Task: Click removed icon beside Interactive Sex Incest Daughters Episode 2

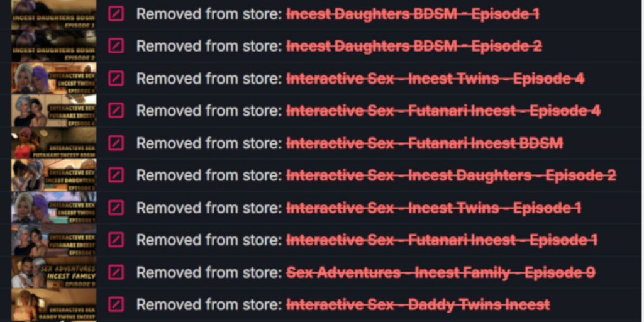Action: 116,175
